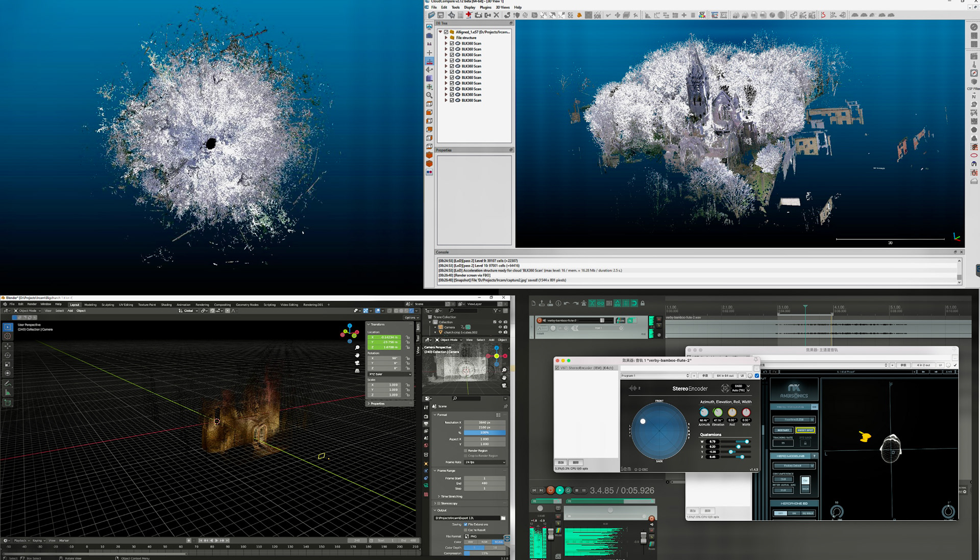The image size is (980, 560).
Task: Collapse Transform panel in Blender sidebar
Action: pos(369,324)
